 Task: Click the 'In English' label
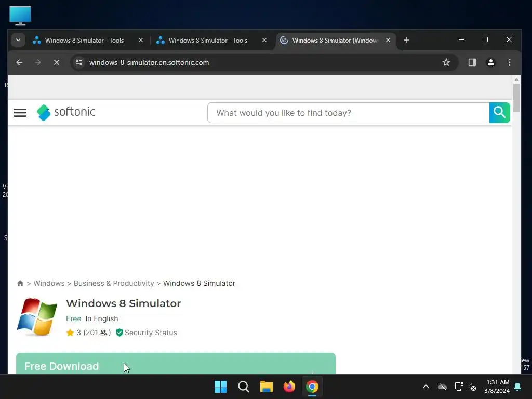pyautogui.click(x=102, y=318)
